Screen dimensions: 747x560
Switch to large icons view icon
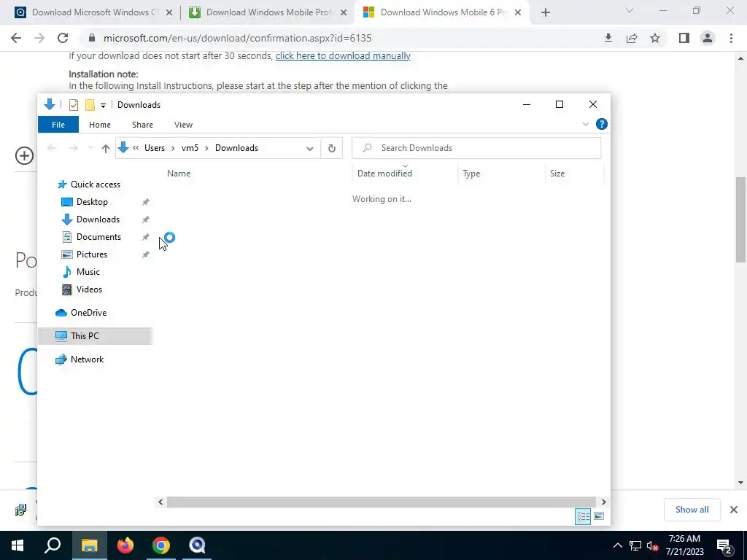(599, 517)
